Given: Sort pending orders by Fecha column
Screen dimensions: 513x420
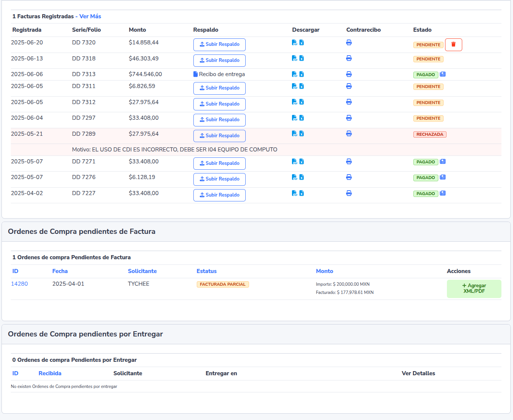Looking at the screenshot, I should click(60, 271).
